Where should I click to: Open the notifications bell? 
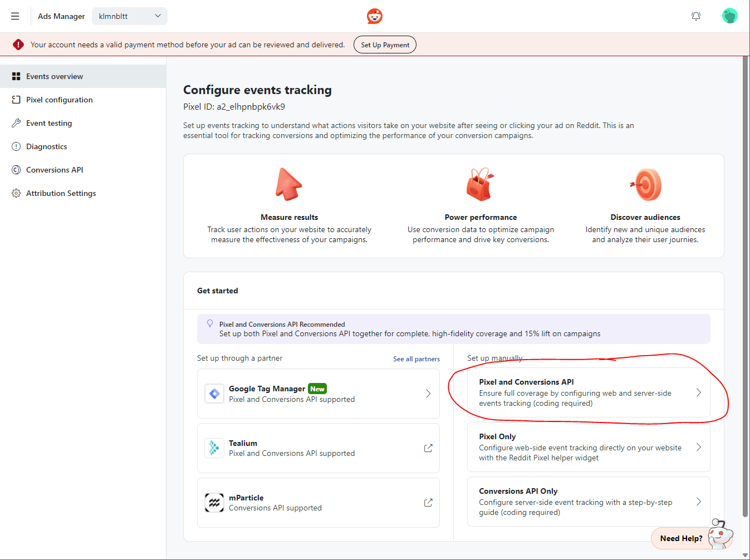coord(696,16)
